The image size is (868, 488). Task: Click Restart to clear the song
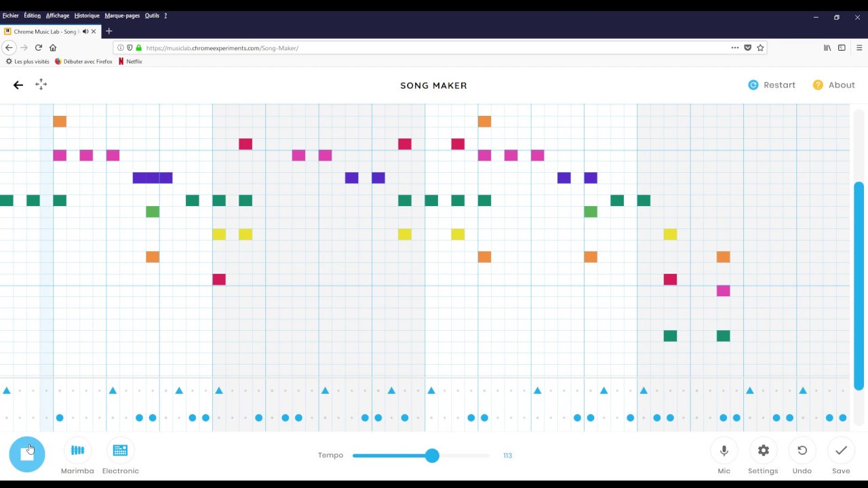[772, 85]
